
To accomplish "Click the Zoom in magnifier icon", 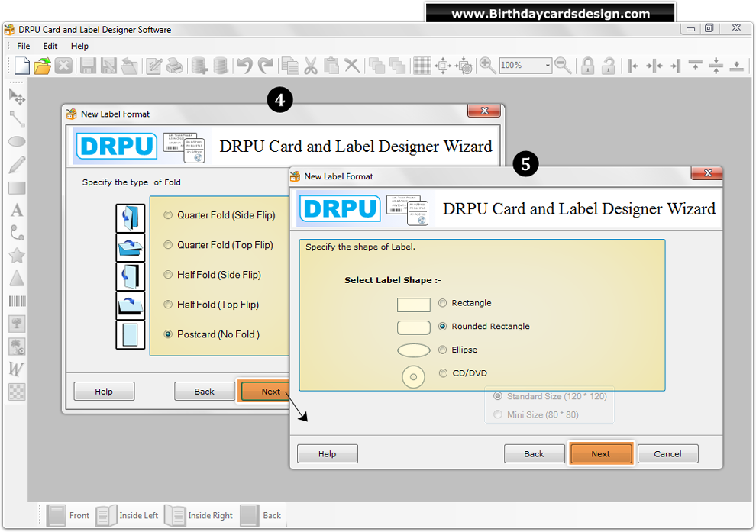I will (x=487, y=66).
